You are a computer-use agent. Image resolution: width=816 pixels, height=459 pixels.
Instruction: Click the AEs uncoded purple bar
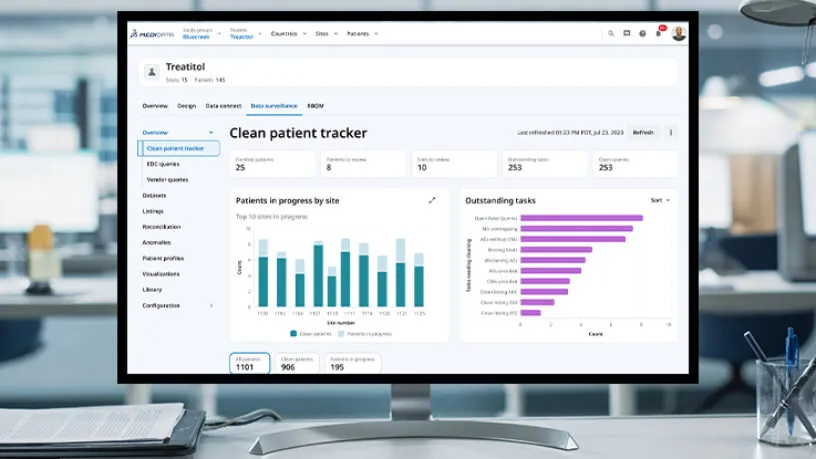coord(551,271)
